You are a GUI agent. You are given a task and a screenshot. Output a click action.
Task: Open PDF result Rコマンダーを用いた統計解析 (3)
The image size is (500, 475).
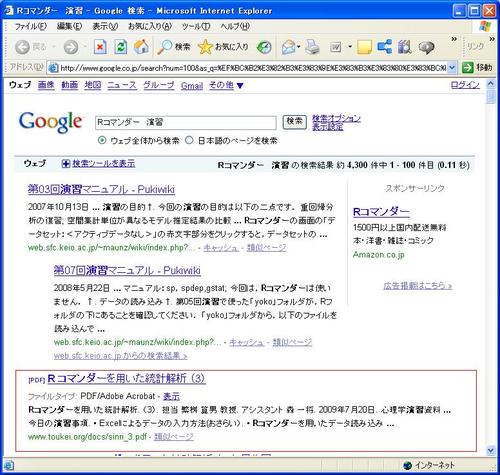pos(126,379)
